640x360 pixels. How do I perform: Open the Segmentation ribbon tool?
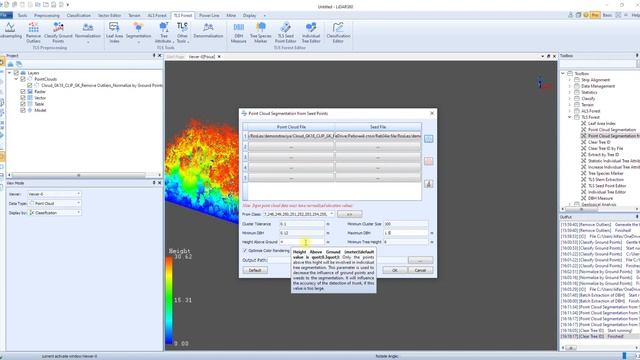coord(138,33)
